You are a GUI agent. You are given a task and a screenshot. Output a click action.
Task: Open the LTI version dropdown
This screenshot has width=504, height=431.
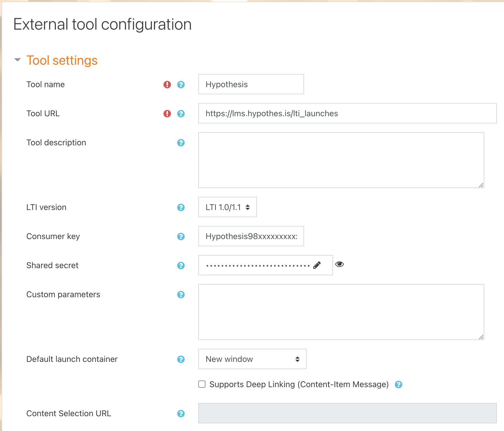tap(227, 208)
